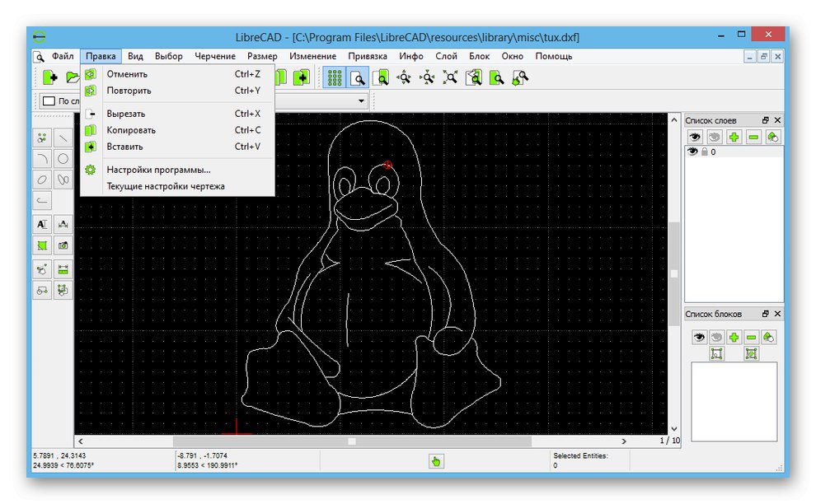Image resolution: width=816 pixels, height=504 pixels.
Task: Add a block with green plus
Action: coord(734,337)
